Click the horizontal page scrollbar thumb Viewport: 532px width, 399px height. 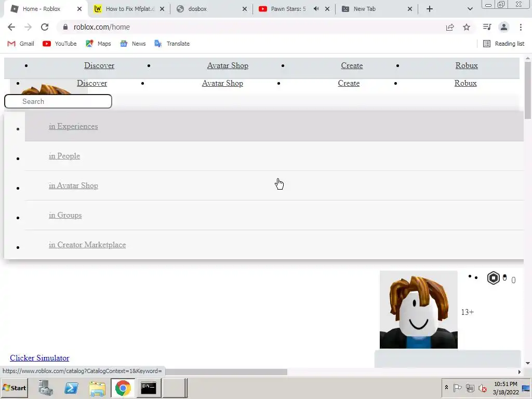coord(226,372)
